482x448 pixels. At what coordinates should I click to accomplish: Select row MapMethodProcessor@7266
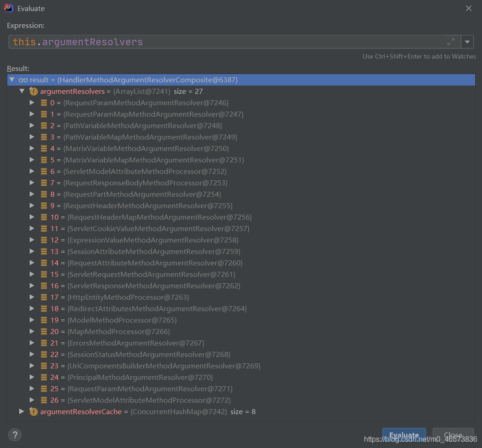point(241,331)
